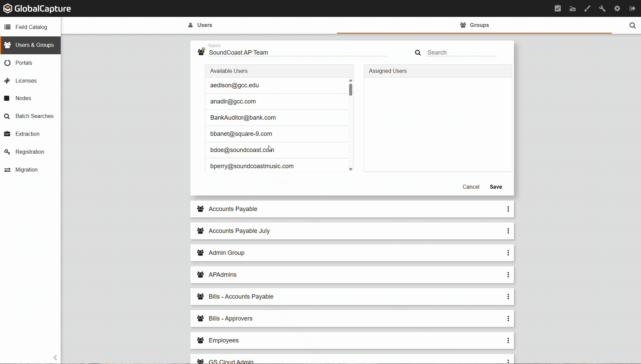The image size is (641, 364).
Task: Select the Bills - Approvers group
Action: point(352,318)
